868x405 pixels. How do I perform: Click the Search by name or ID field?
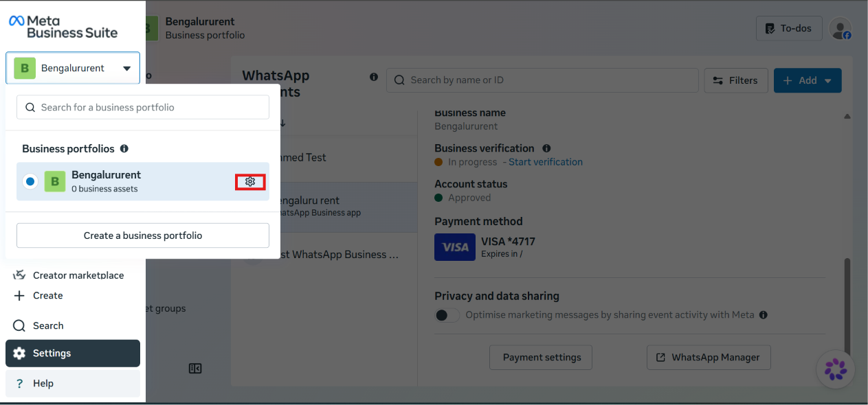click(542, 80)
